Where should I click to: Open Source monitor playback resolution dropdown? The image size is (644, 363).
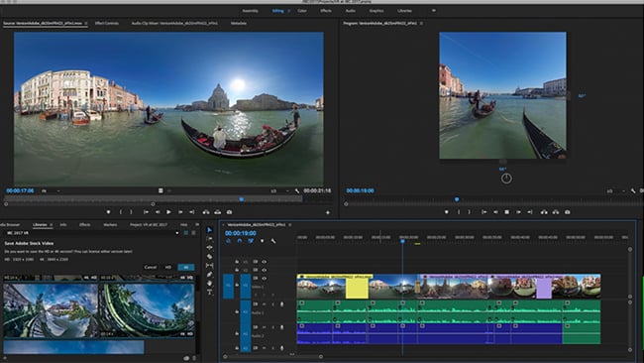[279, 190]
